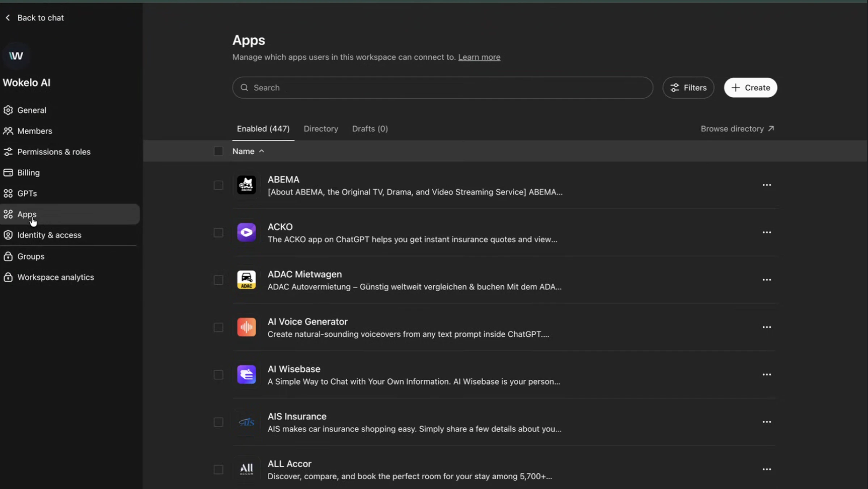Check the ALL Accor row checkbox
868x489 pixels.
coord(218,469)
